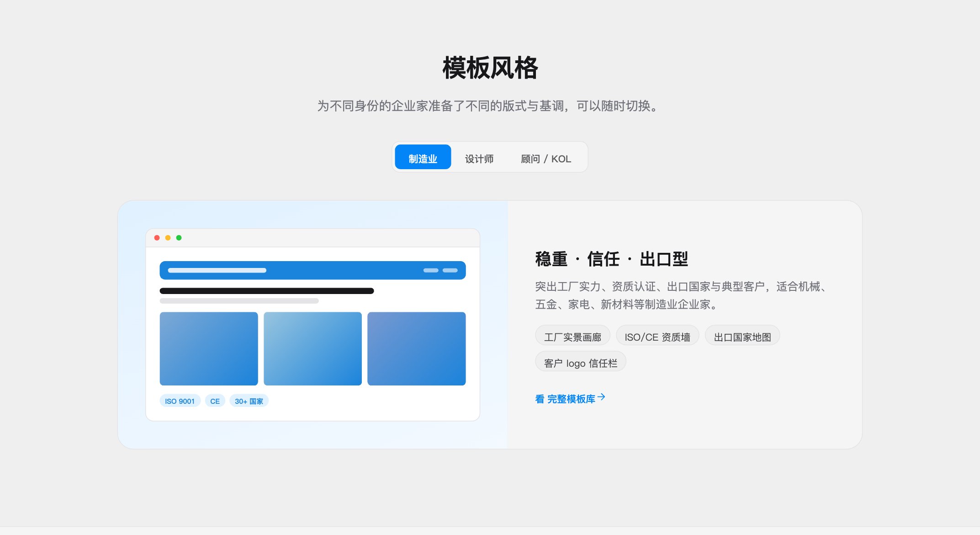Screen dimensions: 980x535
Task: Click the 稳重 · 信任 · 出口型 title
Action: (x=611, y=259)
